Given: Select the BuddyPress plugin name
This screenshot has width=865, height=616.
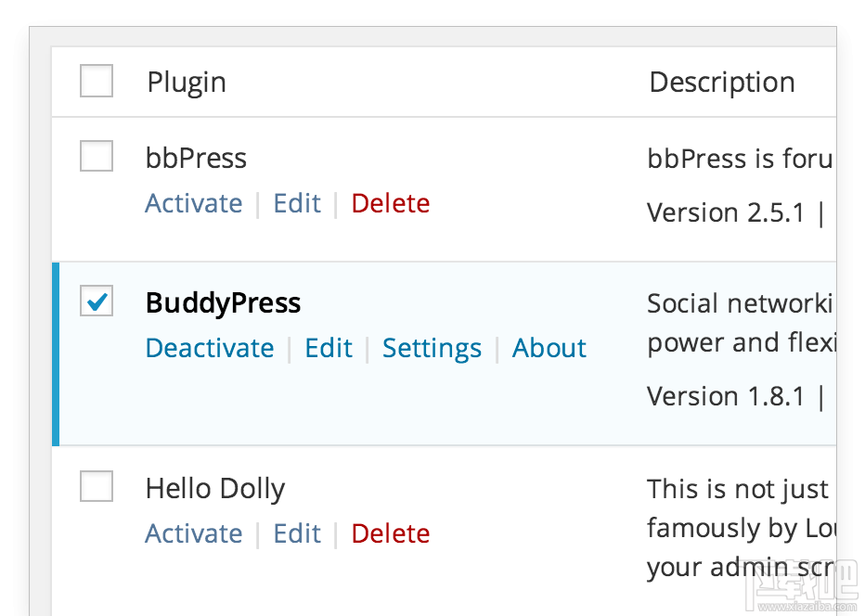Looking at the screenshot, I should coord(223,302).
